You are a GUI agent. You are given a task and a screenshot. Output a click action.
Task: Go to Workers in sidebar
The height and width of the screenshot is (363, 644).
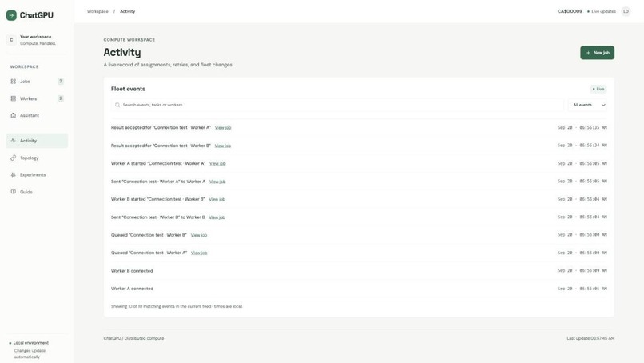(37, 98)
